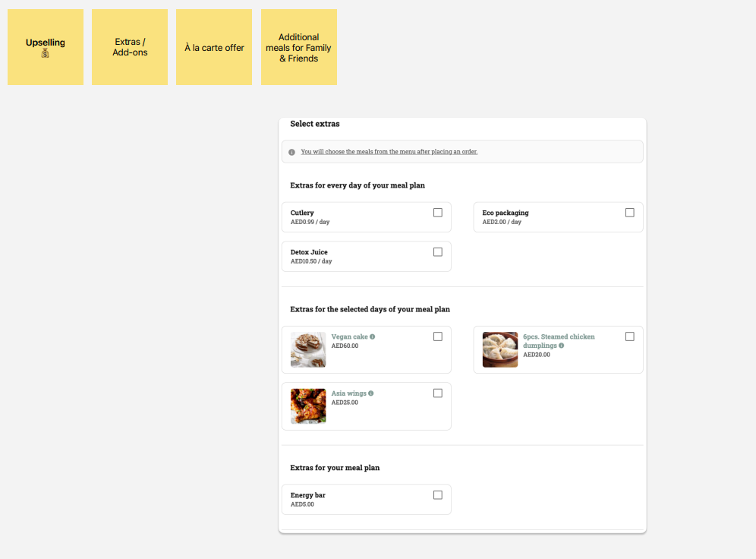
Task: Check the 6pcs Steamed chicken dumplings box
Action: [629, 336]
